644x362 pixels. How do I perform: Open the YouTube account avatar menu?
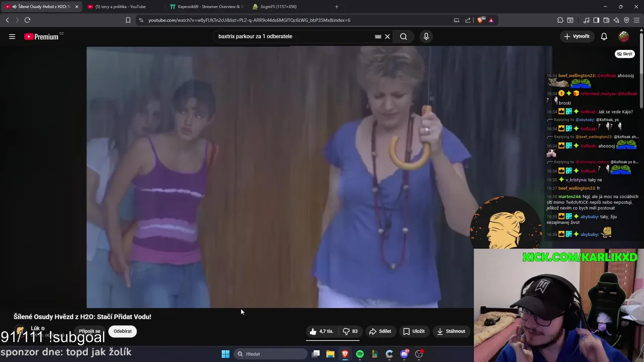coord(624,36)
